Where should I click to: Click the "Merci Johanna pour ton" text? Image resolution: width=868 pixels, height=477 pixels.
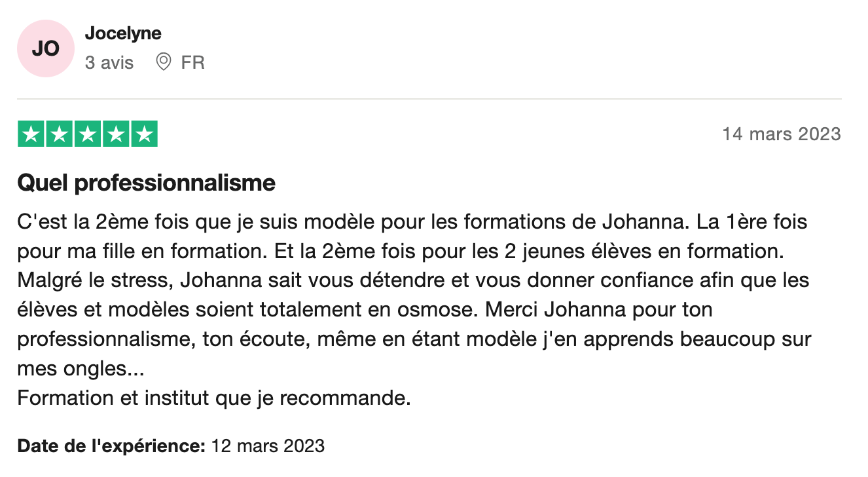click(599, 310)
